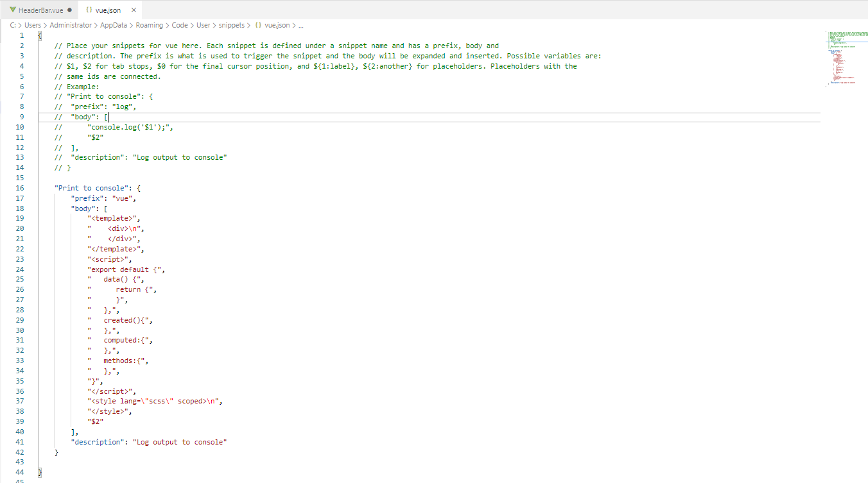Screen dimensions: 868x483
Task: Click line number 44 near the closing brace
Action: pyautogui.click(x=19, y=471)
